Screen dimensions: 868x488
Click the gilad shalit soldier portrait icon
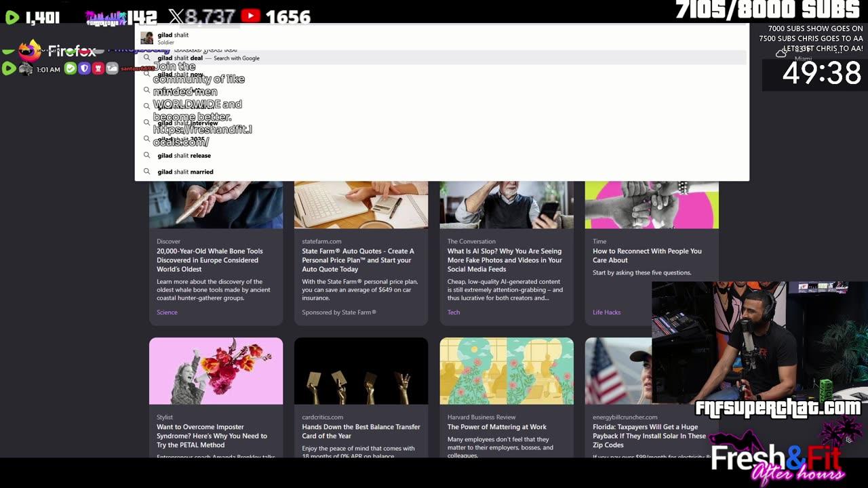pyautogui.click(x=146, y=38)
